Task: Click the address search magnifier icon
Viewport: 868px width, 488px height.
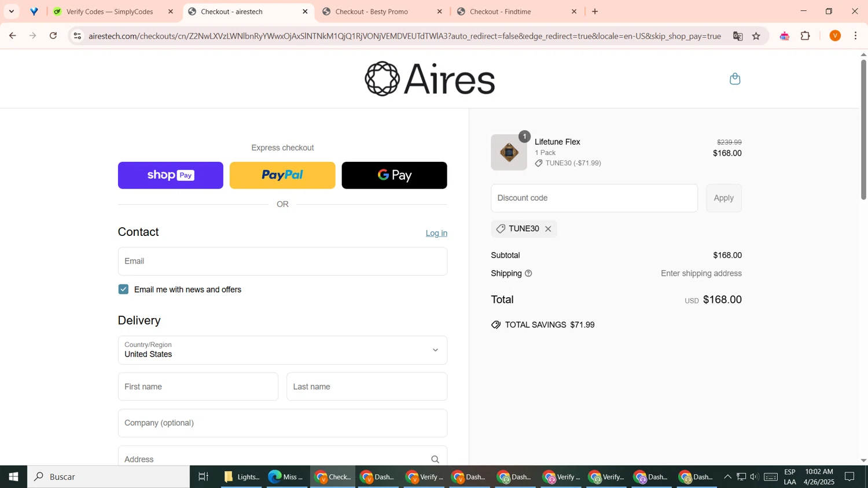Action: (x=435, y=460)
